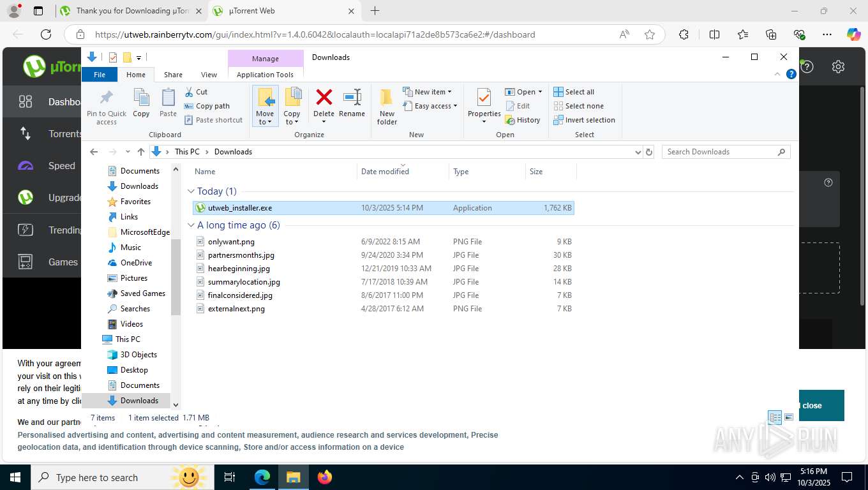The height and width of the screenshot is (490, 868).
Task: Collapse the ribbon with chevron
Action: pyautogui.click(x=777, y=74)
